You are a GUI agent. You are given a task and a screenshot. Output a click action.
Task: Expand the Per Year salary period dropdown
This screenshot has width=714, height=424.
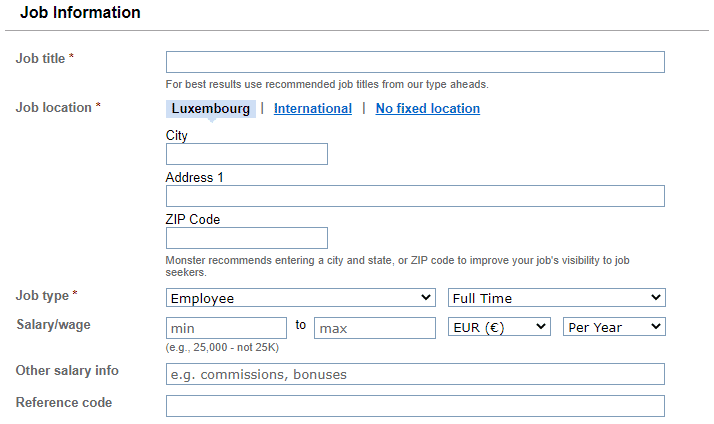click(x=614, y=327)
